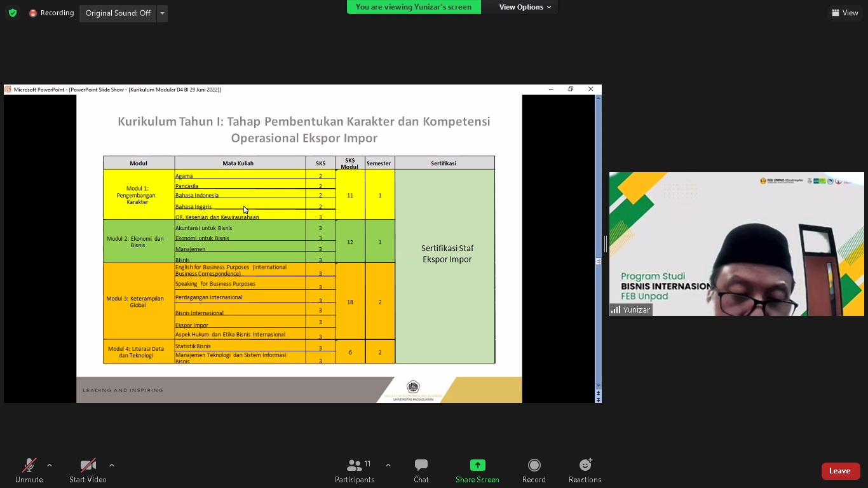Open the arrow next to Participants
The width and height of the screenshot is (868, 488).
[388, 464]
